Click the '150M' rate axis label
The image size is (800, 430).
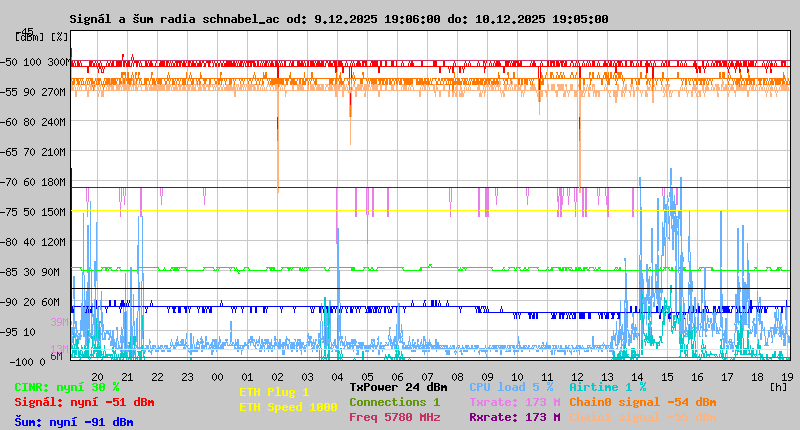[55, 212]
